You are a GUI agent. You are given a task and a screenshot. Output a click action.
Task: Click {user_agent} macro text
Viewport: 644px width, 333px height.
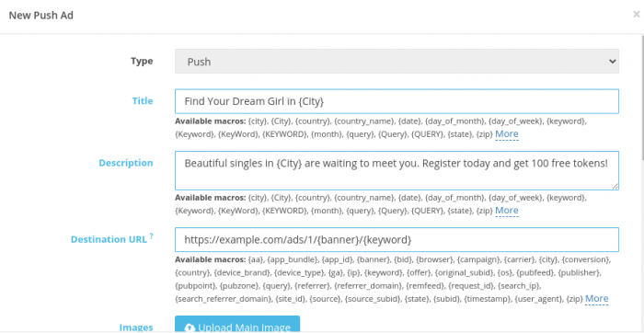pos(538,299)
